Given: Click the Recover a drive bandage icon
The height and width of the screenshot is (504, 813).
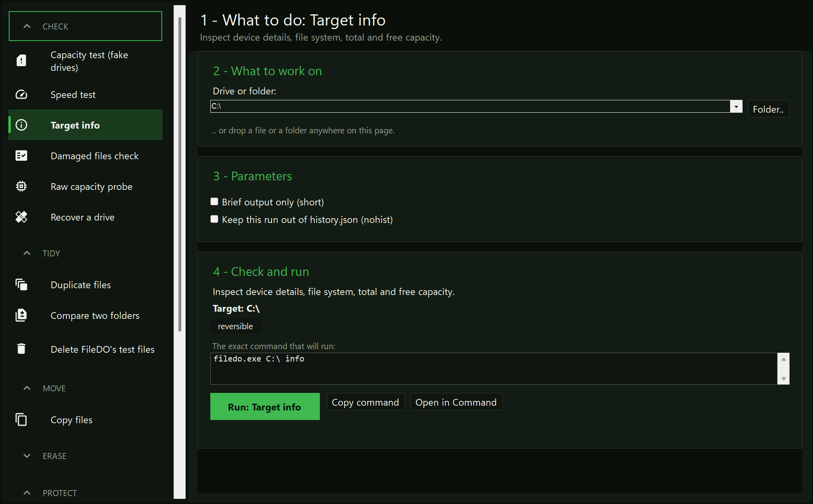Looking at the screenshot, I should (22, 217).
